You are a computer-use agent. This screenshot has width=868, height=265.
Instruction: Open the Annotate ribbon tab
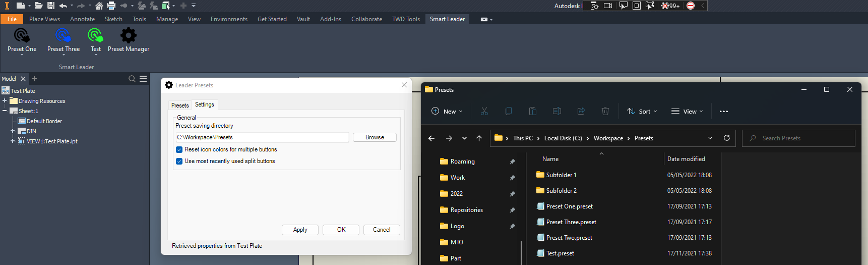coord(82,19)
